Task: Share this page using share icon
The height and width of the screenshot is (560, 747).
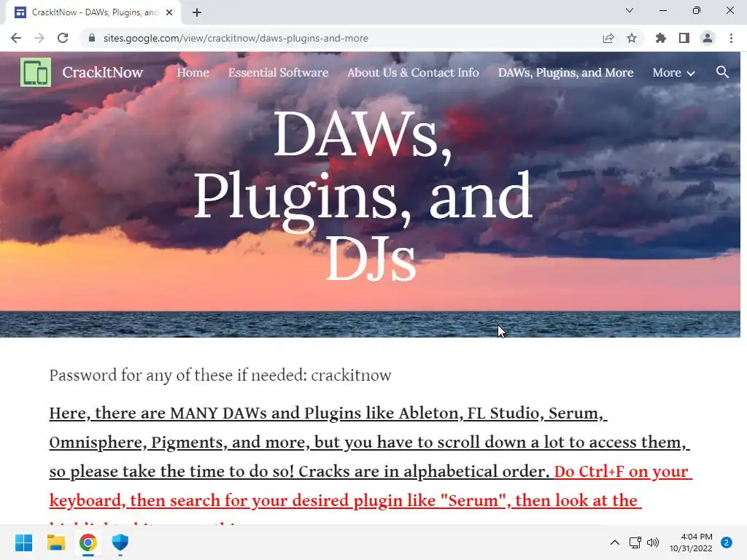Action: pos(608,38)
